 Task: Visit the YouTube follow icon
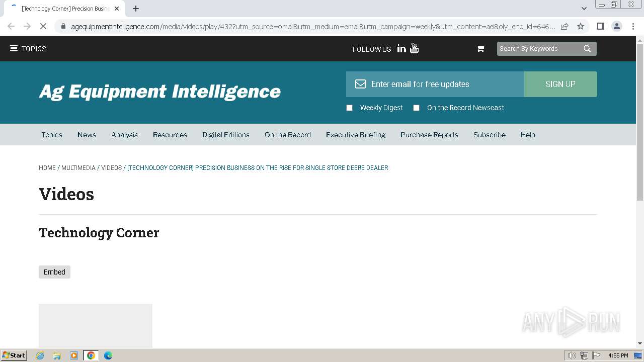[415, 49]
